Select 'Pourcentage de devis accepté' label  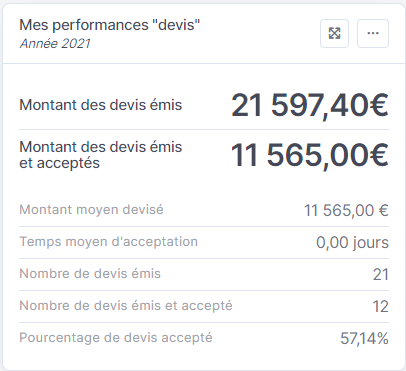pos(116,338)
